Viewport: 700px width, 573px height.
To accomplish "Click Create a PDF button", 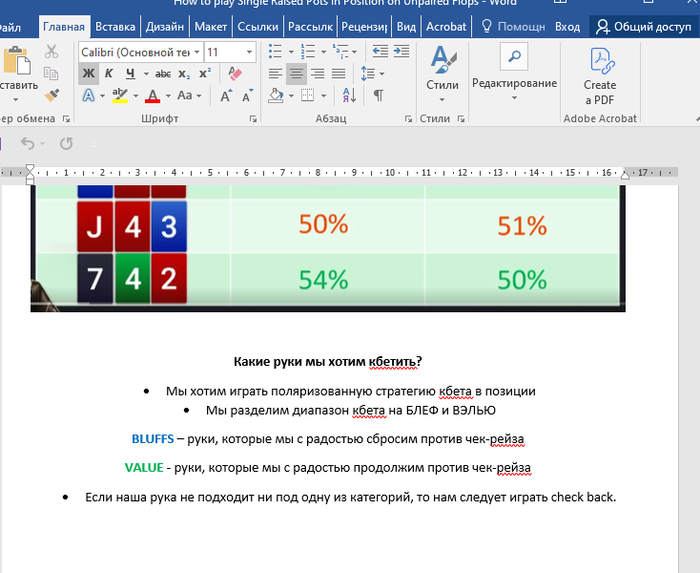I will [600, 76].
